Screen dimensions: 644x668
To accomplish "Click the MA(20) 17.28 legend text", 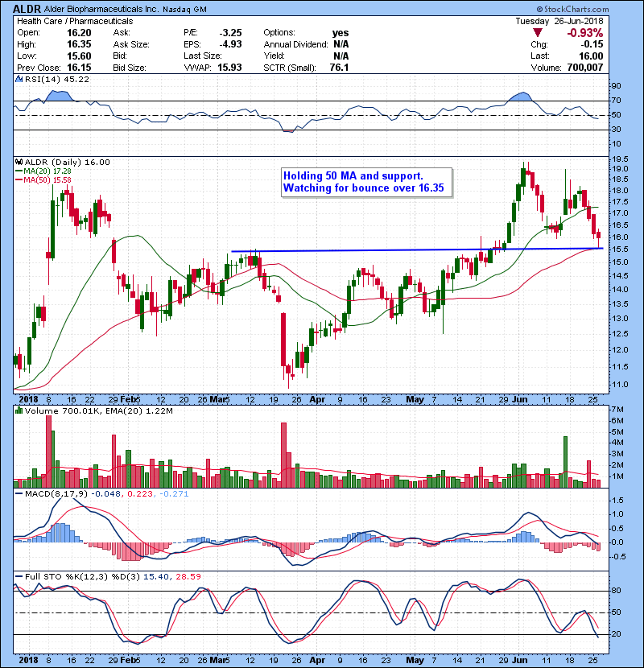I will pos(47,171).
